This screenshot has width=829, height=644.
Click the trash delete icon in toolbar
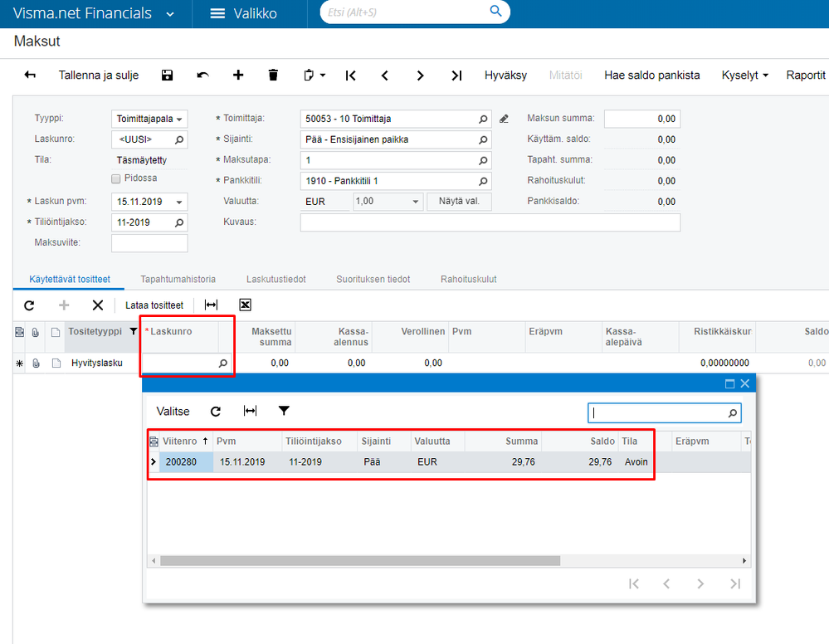tap(273, 76)
